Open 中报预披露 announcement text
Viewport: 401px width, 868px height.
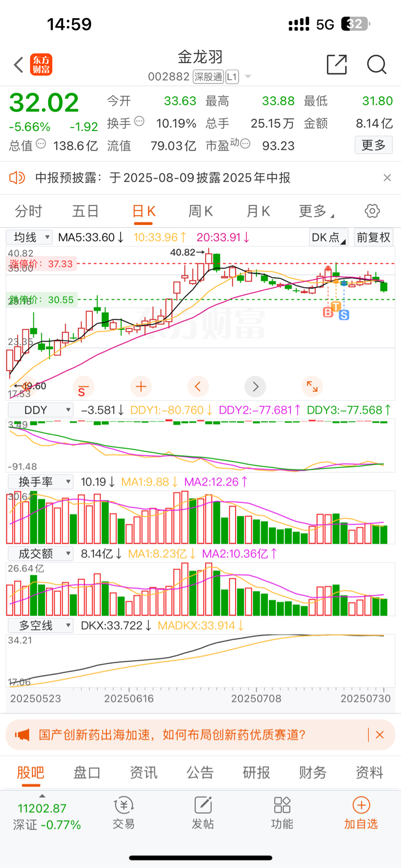click(x=162, y=178)
